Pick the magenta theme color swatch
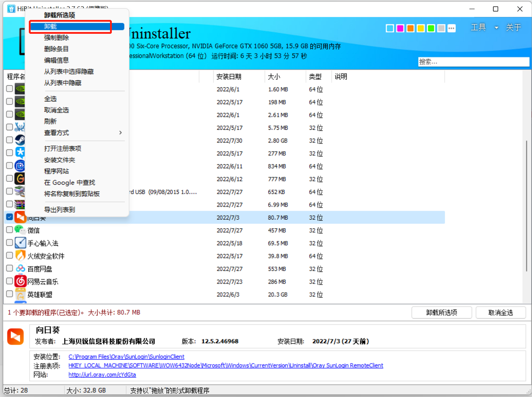The image size is (532, 397). (x=400, y=28)
